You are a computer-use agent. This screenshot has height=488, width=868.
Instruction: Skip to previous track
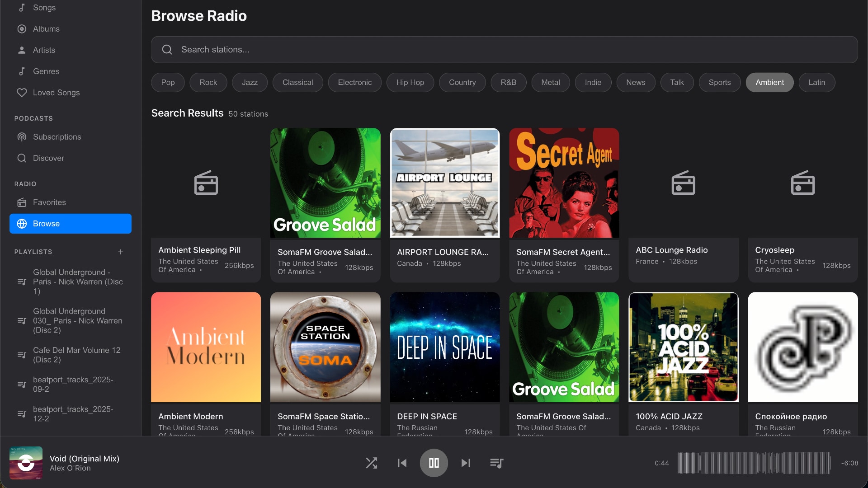[402, 463]
